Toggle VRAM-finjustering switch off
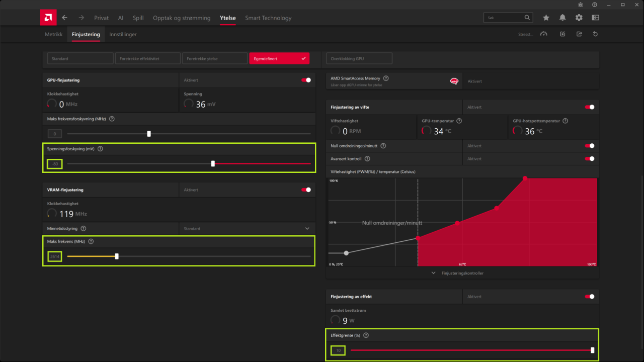644x362 pixels. (x=306, y=190)
